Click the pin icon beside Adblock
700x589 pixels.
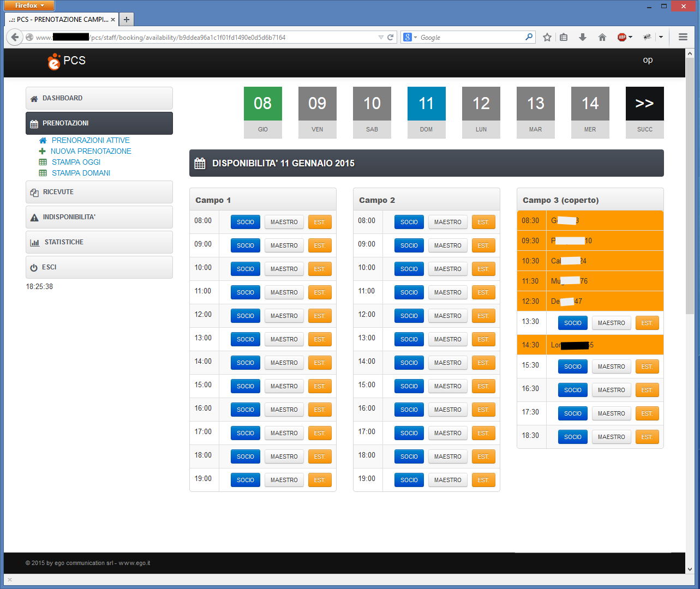[x=647, y=37]
